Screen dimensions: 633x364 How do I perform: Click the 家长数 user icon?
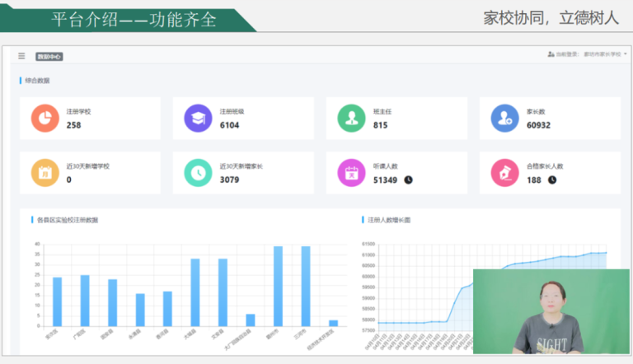pos(504,119)
